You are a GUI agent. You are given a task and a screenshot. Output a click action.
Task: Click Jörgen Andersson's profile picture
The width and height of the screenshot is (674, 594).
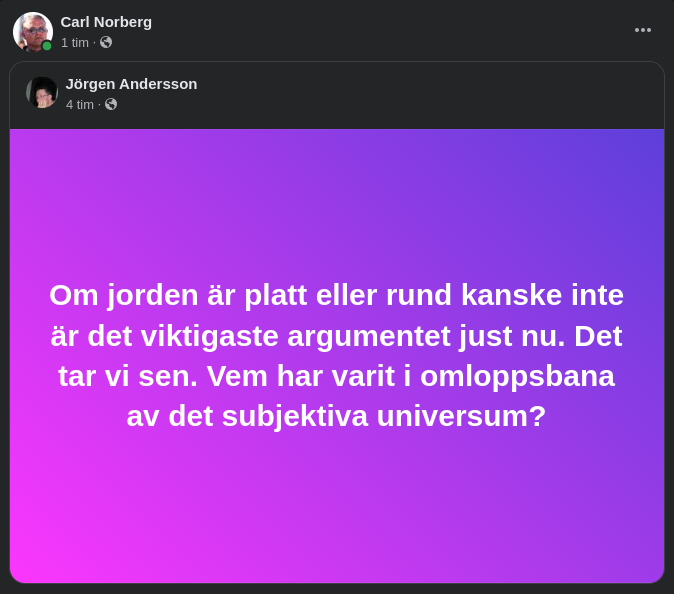(x=42, y=92)
